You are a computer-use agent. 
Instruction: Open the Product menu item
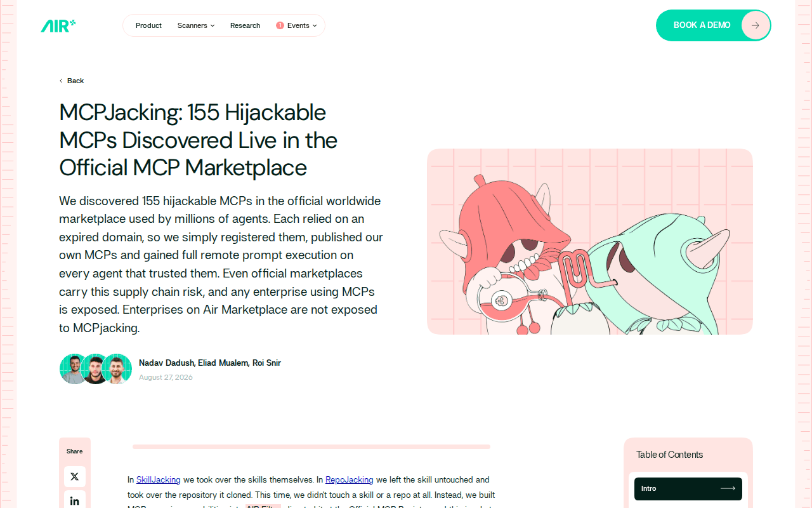click(x=148, y=25)
